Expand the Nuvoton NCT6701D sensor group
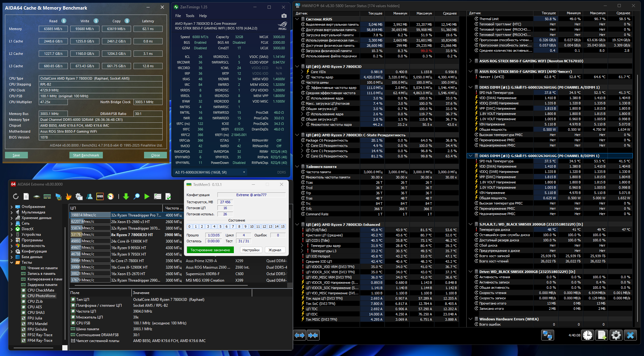Screen dimensions: 644x356 471,61
